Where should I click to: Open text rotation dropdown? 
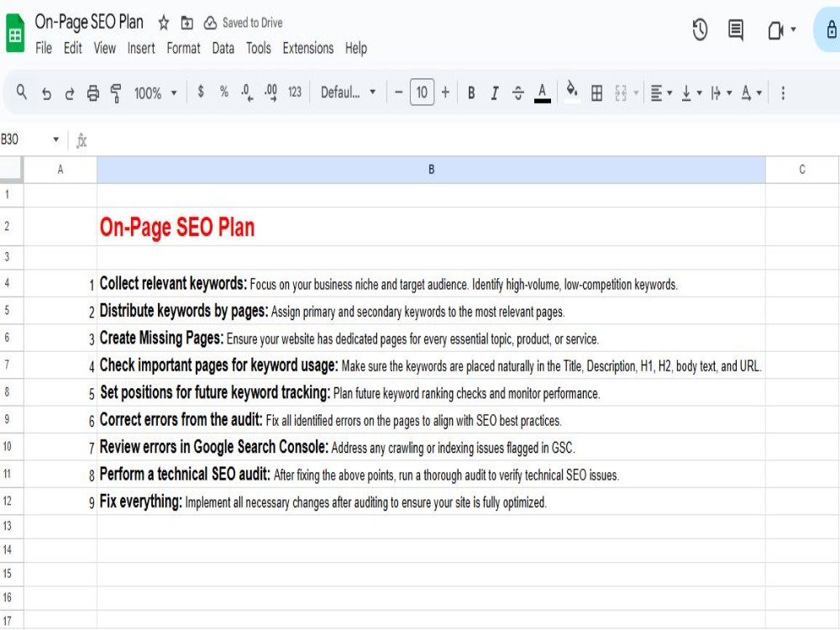pyautogui.click(x=751, y=93)
